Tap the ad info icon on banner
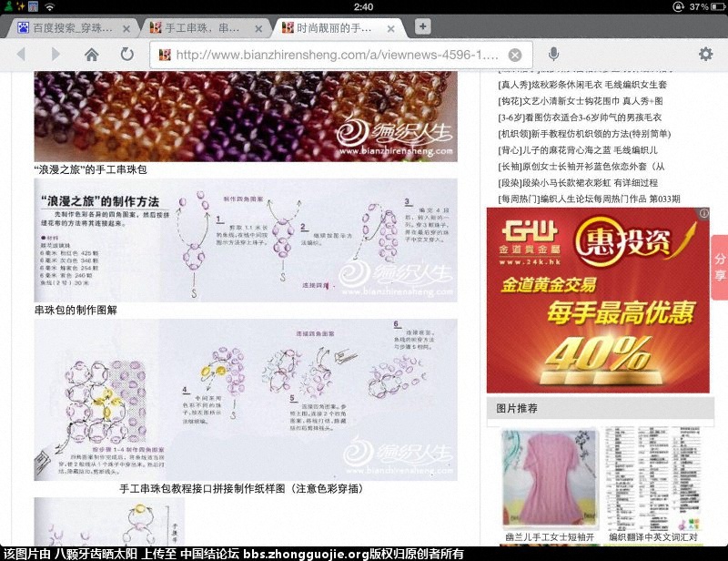The height and width of the screenshot is (561, 728). point(703,213)
